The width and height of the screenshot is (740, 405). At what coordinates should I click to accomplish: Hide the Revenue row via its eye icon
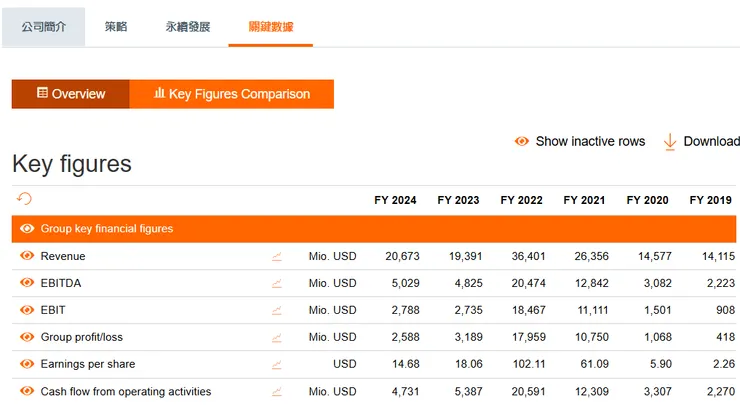(27, 256)
